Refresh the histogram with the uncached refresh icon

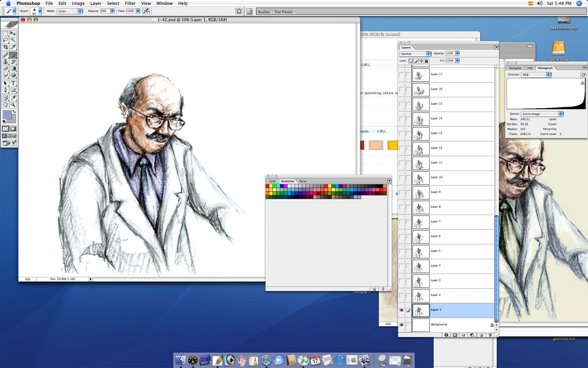coord(583,75)
